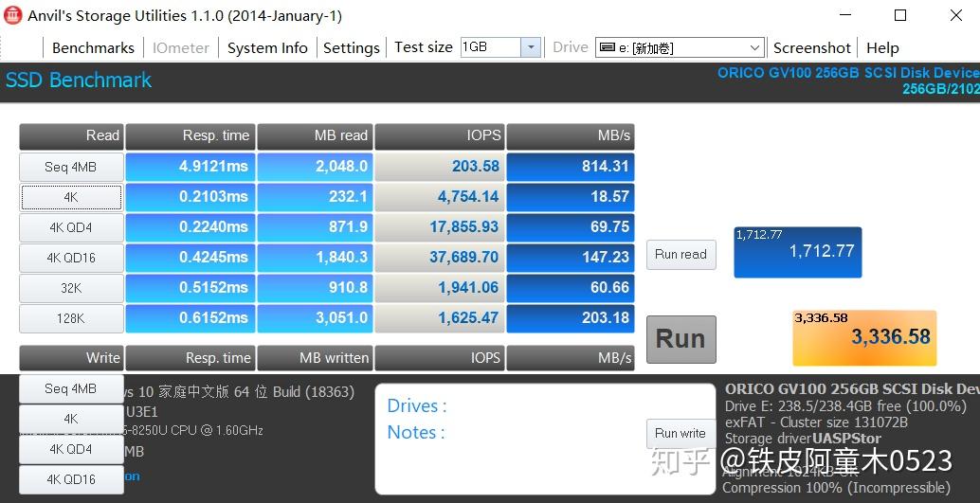
Task: Click the Anvil app icon in title bar
Action: point(12,15)
